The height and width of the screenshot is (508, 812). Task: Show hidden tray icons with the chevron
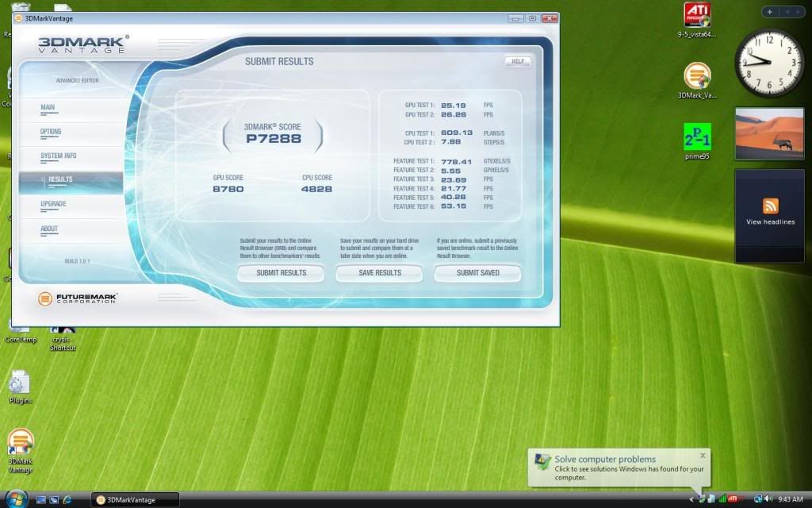coord(691,499)
